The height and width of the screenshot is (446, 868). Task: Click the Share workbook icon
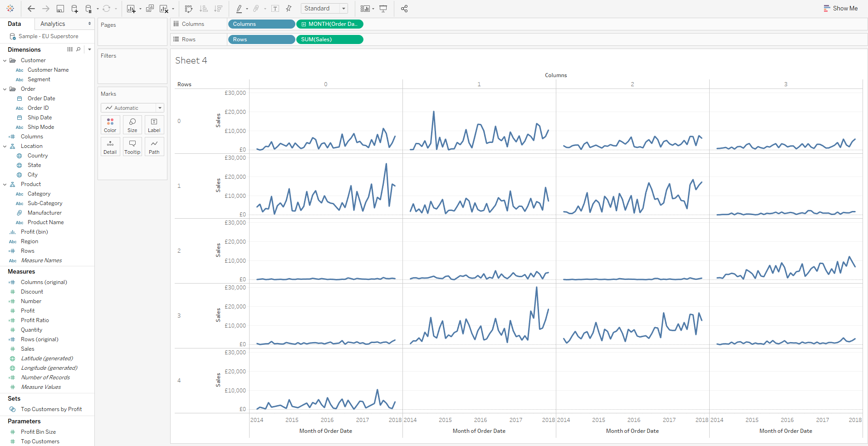pos(404,9)
